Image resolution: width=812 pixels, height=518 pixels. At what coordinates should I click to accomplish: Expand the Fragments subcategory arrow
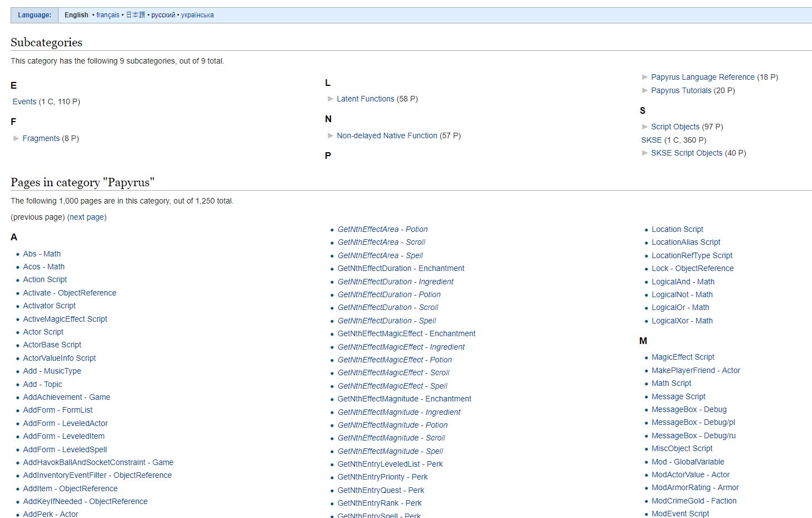coord(16,138)
